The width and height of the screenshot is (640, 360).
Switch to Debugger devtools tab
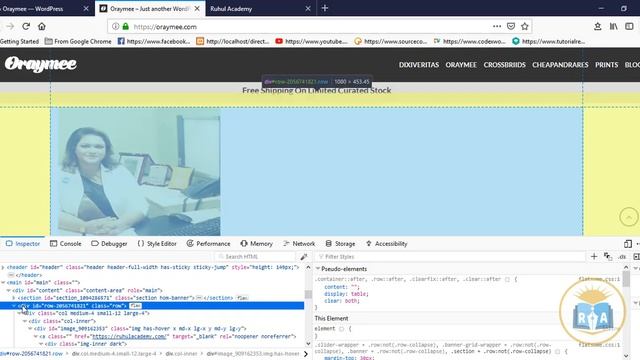[109, 244]
